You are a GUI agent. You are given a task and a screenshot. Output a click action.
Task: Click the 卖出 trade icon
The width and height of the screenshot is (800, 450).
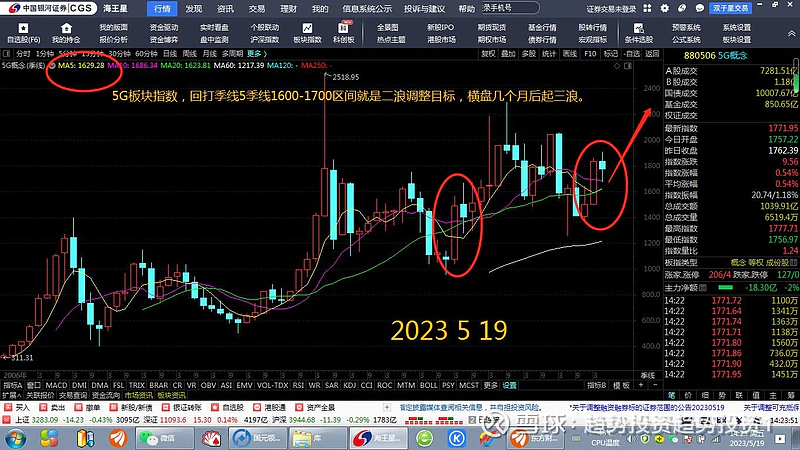(43, 408)
